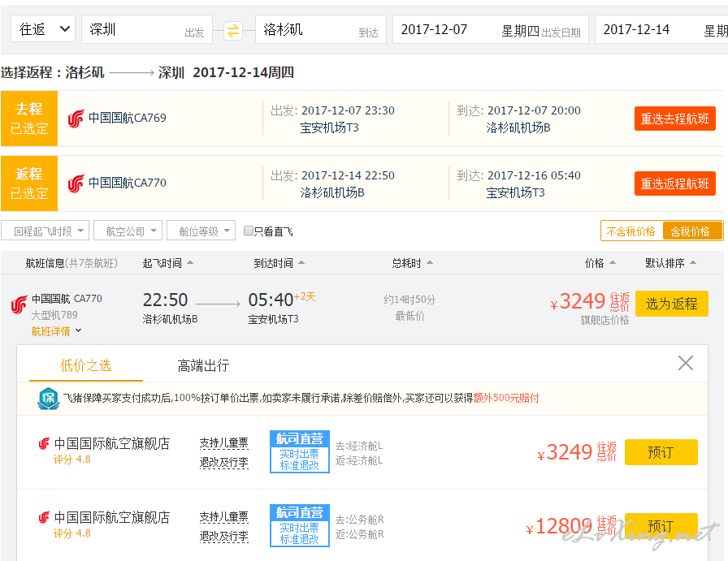Click 中国国际航空旗舰店 name on ¥12809 row
This screenshot has height=561, width=728.
click(112, 517)
